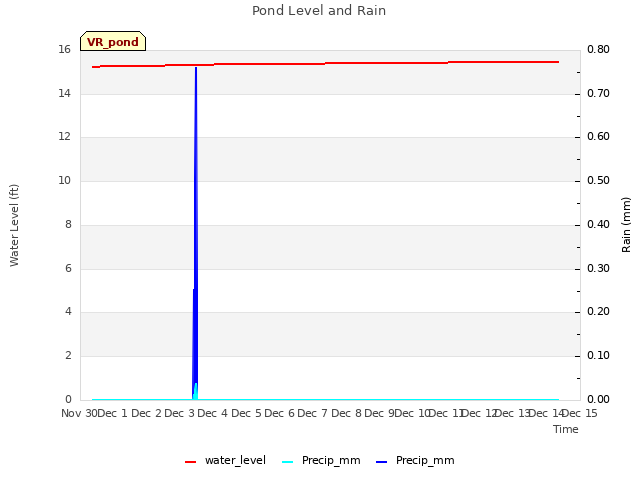Toggle the water_level legend entry

pyautogui.click(x=225, y=460)
